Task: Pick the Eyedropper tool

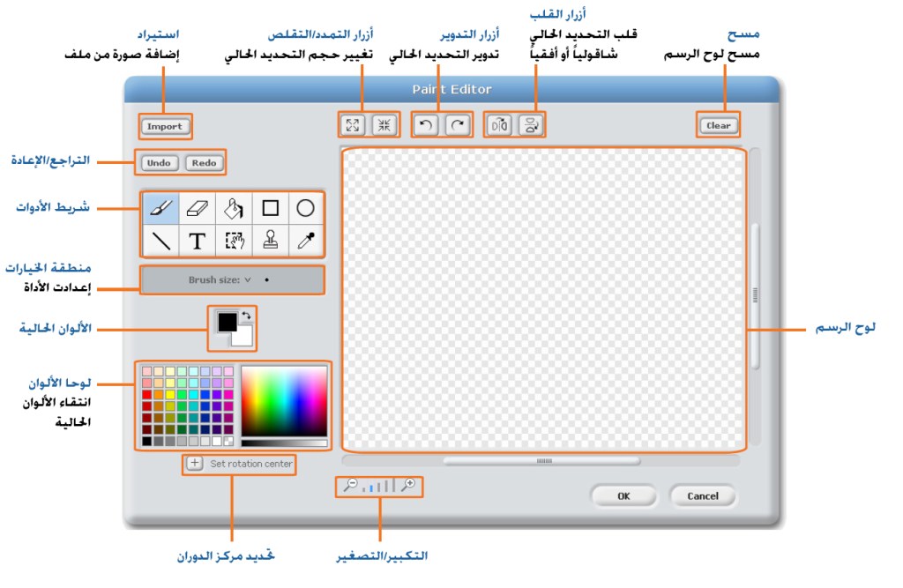Action: 305,241
